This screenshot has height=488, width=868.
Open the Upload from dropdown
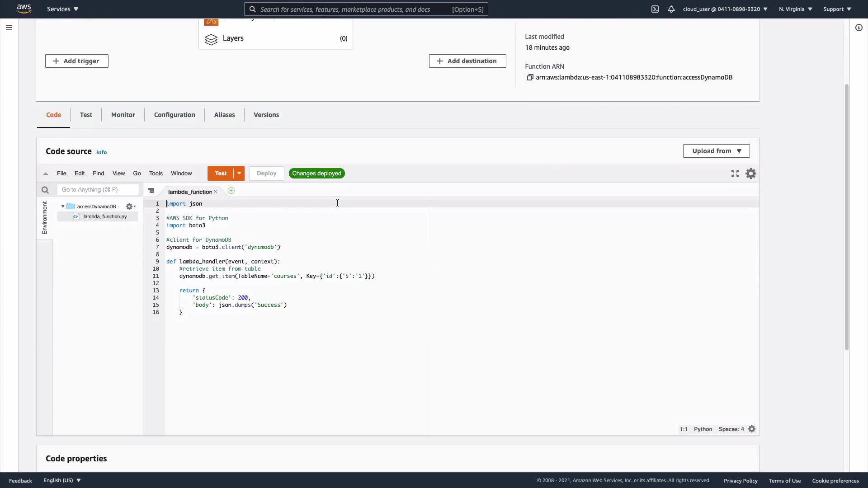pos(716,151)
